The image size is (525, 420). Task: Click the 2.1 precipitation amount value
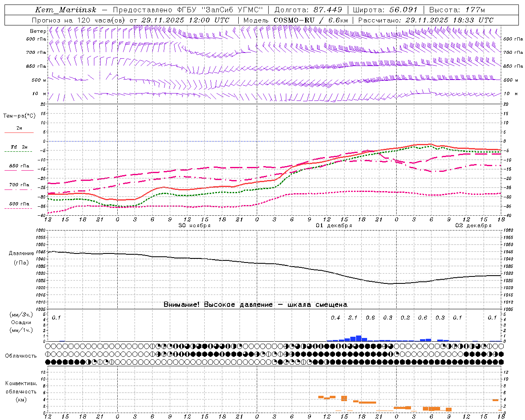pyautogui.click(x=352, y=317)
